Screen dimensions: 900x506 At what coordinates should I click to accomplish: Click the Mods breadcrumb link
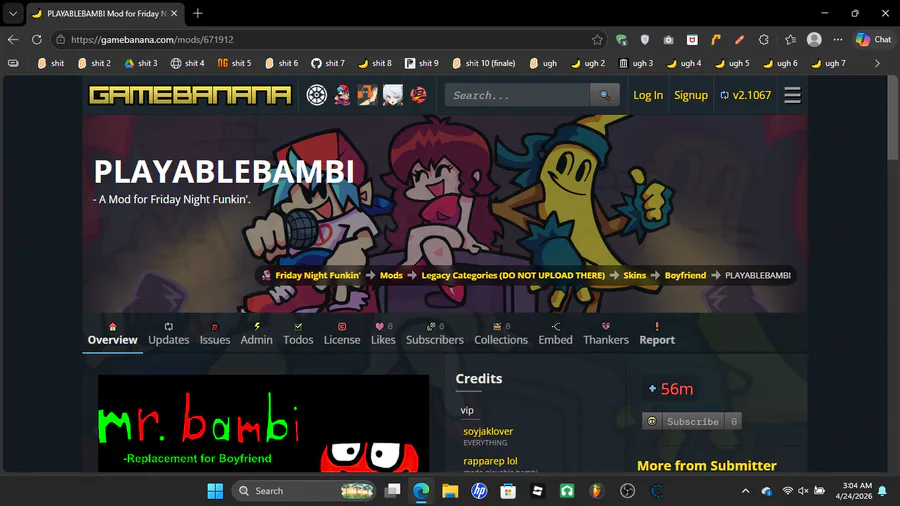point(391,275)
